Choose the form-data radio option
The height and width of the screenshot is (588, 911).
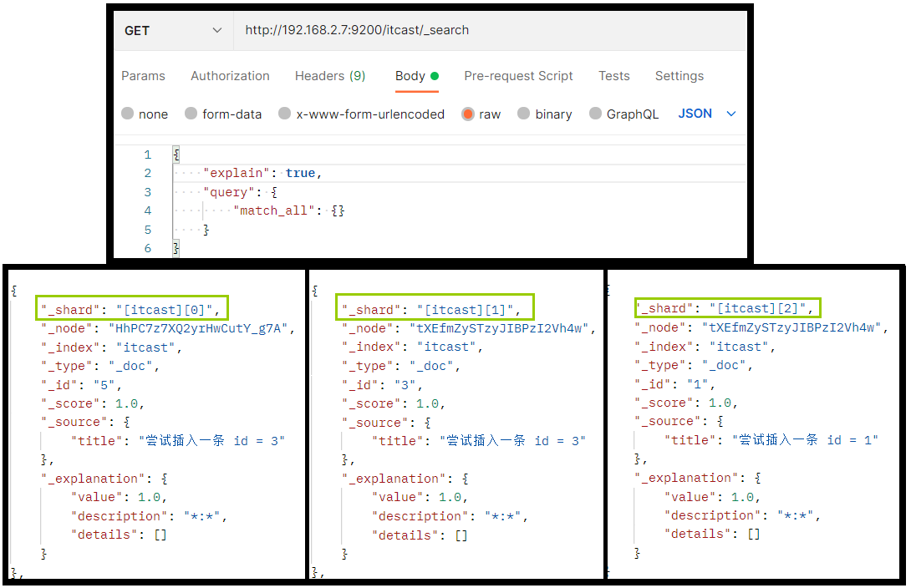(x=191, y=114)
